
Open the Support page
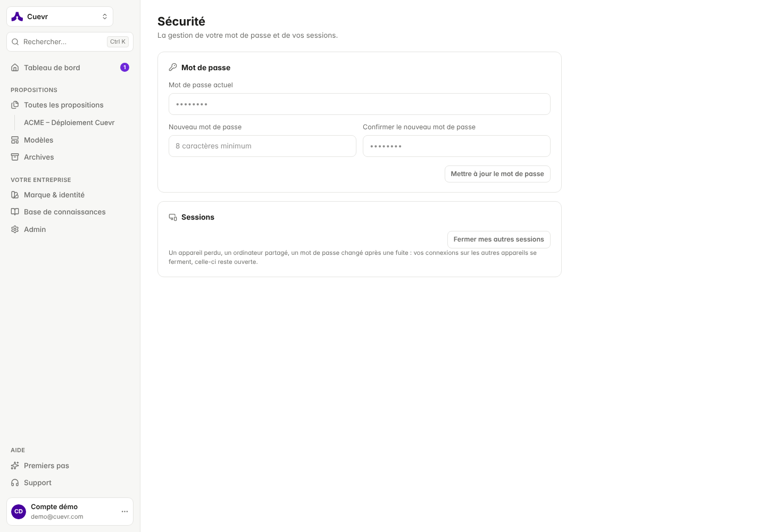(70, 483)
